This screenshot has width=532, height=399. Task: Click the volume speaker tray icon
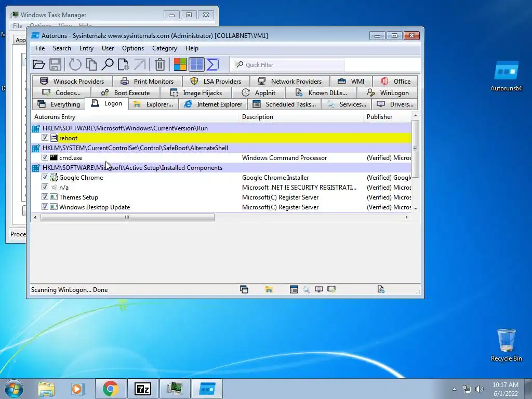click(x=479, y=389)
